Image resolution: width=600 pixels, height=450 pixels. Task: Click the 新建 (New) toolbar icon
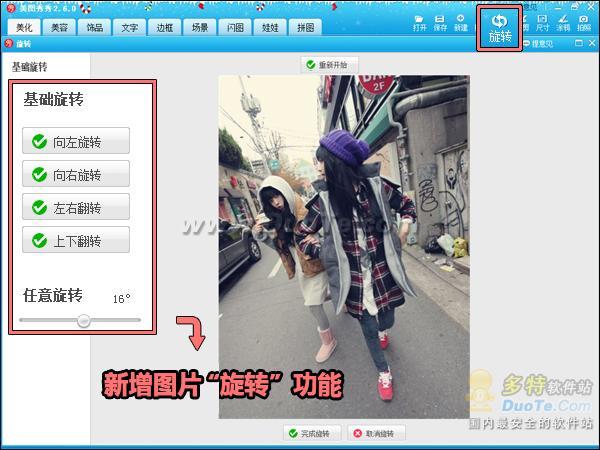click(x=460, y=22)
